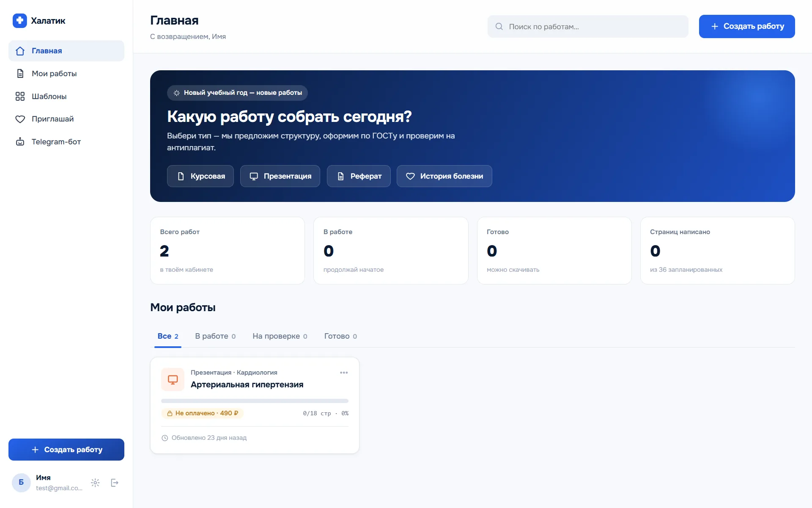Open the Артериальная гипертензия work title
Viewport: 812px width, 508px height.
247,384
